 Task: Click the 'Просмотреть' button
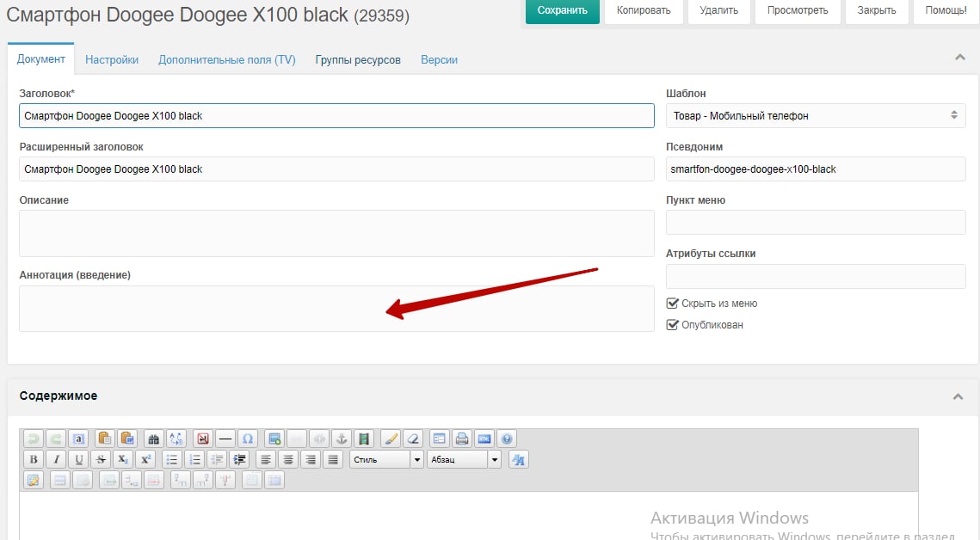(x=798, y=10)
